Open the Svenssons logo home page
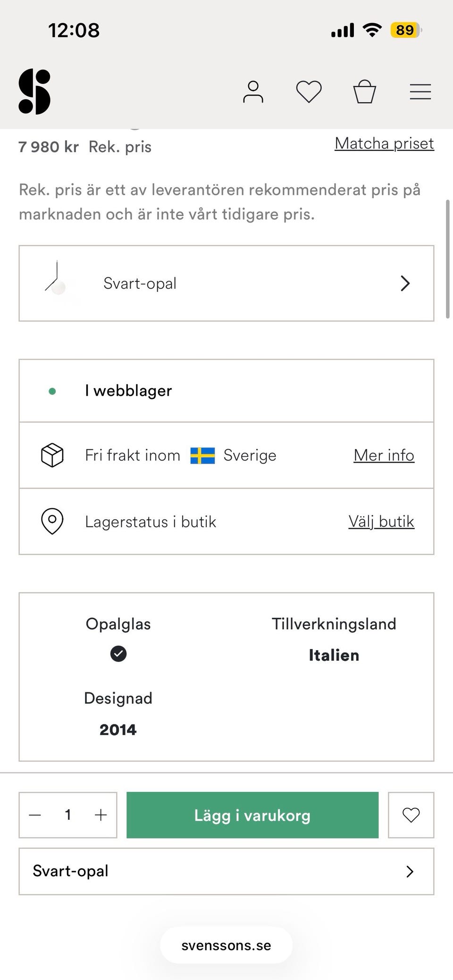Screen dimensions: 453x980 pyautogui.click(x=34, y=91)
